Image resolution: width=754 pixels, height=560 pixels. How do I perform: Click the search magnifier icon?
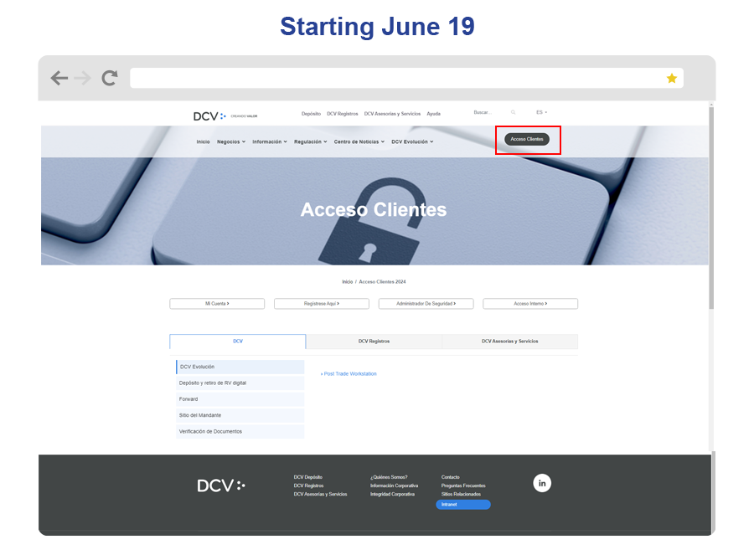(513, 112)
